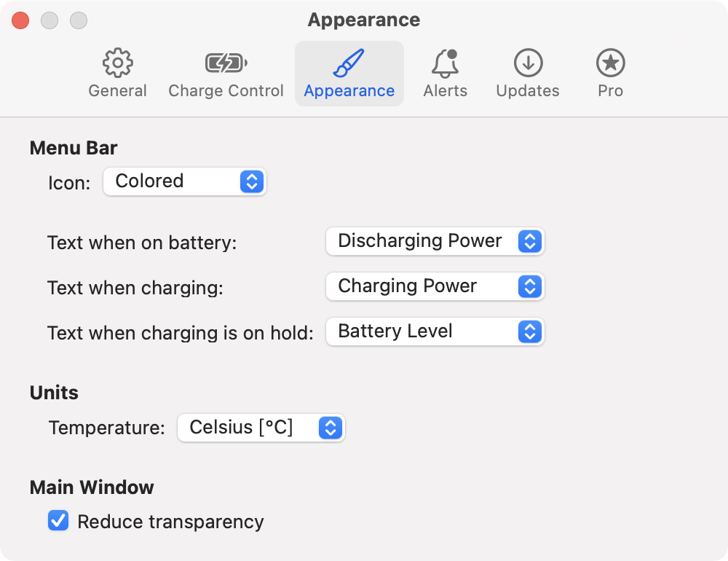Open the General gear icon tab
Image resolution: width=728 pixels, height=561 pixels.
coord(118,63)
